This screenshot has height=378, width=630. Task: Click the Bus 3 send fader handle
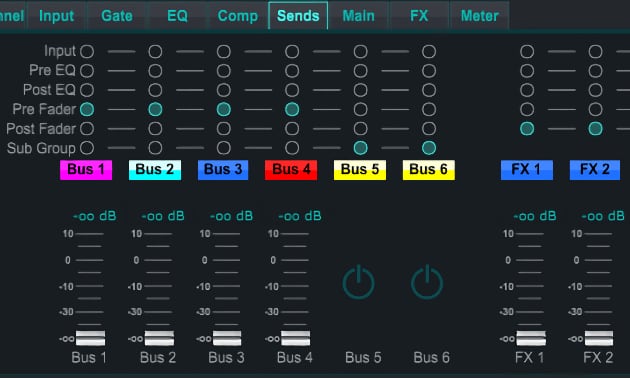tap(227, 338)
